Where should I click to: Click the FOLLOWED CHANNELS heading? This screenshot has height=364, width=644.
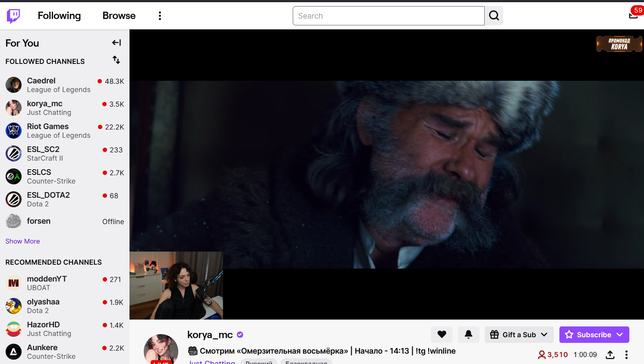point(45,61)
